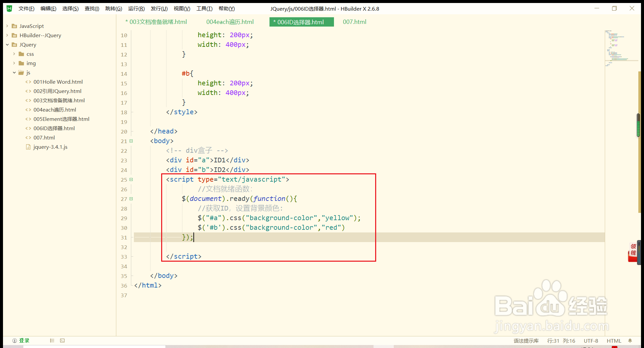
Task: Click the img folder icon
Action: [x=21, y=63]
